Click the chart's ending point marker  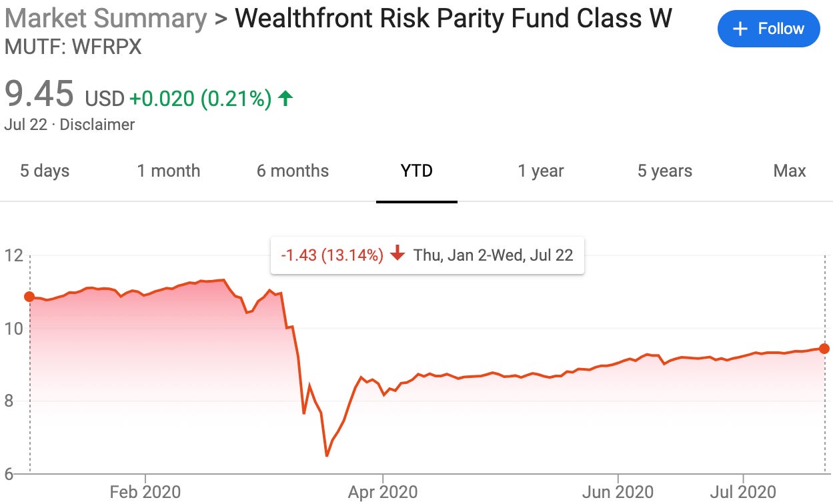click(x=824, y=349)
